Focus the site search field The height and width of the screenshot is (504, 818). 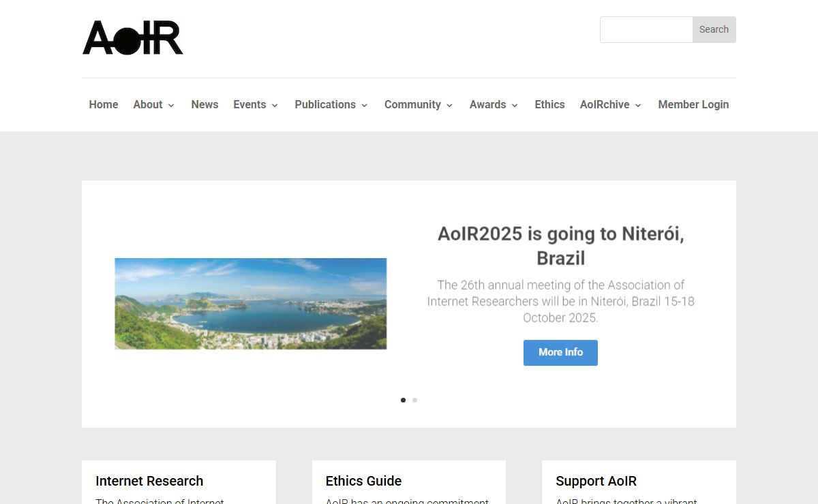tap(646, 29)
